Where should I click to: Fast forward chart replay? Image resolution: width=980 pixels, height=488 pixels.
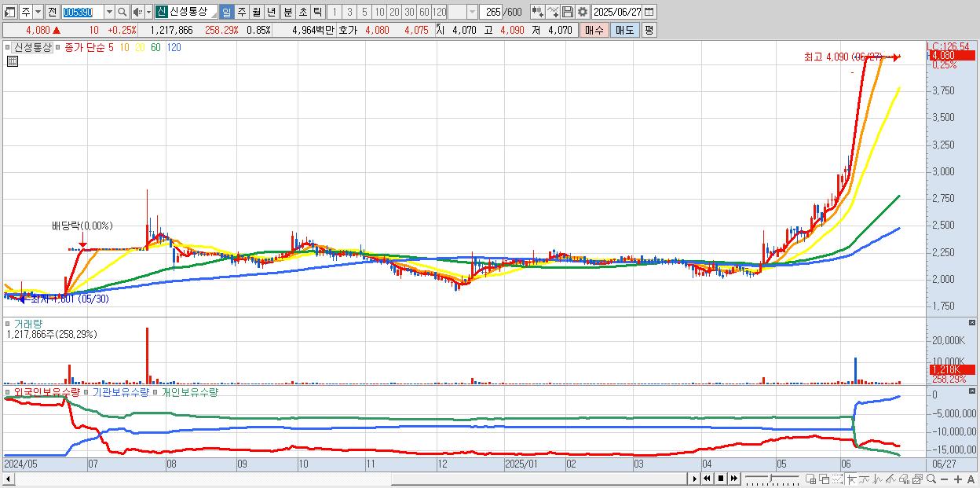[733, 479]
